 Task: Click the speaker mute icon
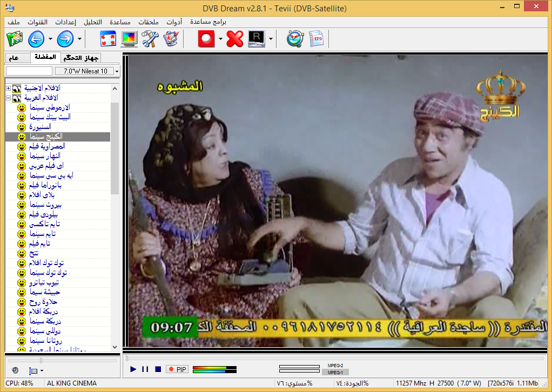[15, 370]
